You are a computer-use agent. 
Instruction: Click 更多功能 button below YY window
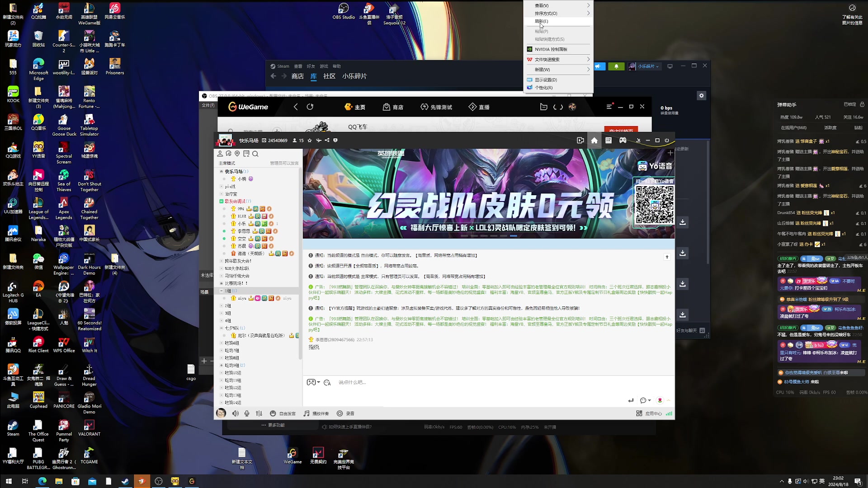coord(273,425)
